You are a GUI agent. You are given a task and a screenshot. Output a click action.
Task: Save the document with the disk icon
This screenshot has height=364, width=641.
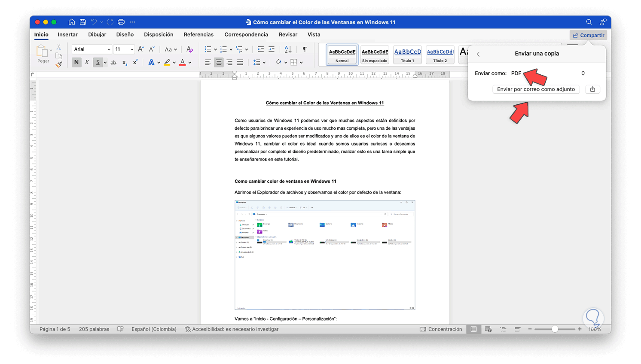click(83, 22)
